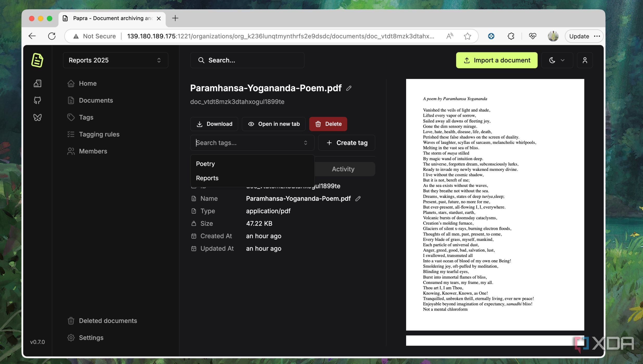Click the 47.22 KB size value
This screenshot has height=364, width=643.
click(259, 224)
